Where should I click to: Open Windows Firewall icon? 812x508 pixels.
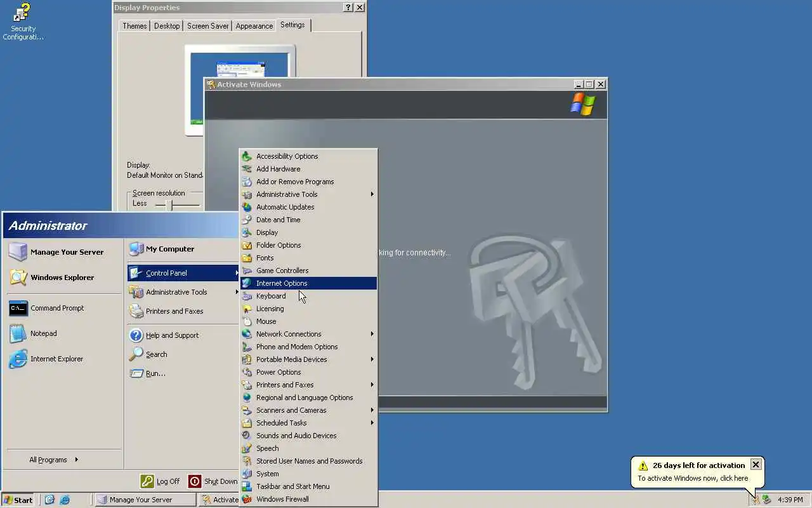pos(247,499)
